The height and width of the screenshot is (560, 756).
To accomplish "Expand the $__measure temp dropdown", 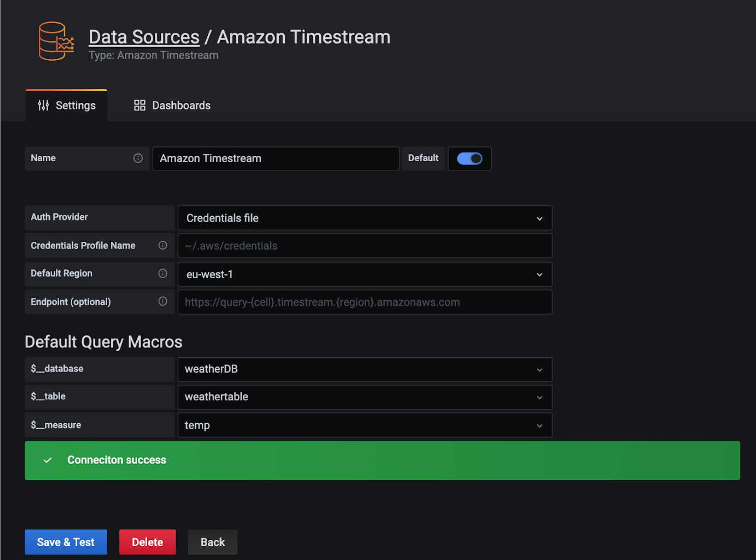I will click(365, 425).
